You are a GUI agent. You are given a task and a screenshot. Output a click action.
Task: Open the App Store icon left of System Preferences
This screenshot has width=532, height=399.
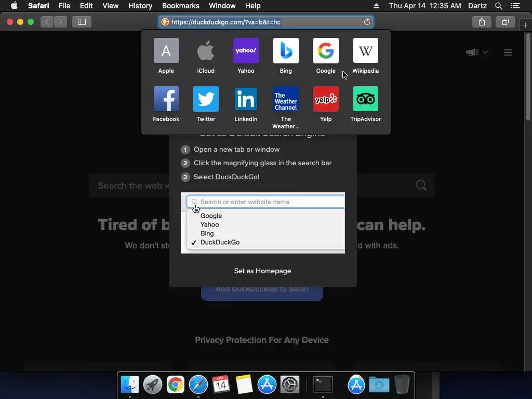click(x=267, y=385)
